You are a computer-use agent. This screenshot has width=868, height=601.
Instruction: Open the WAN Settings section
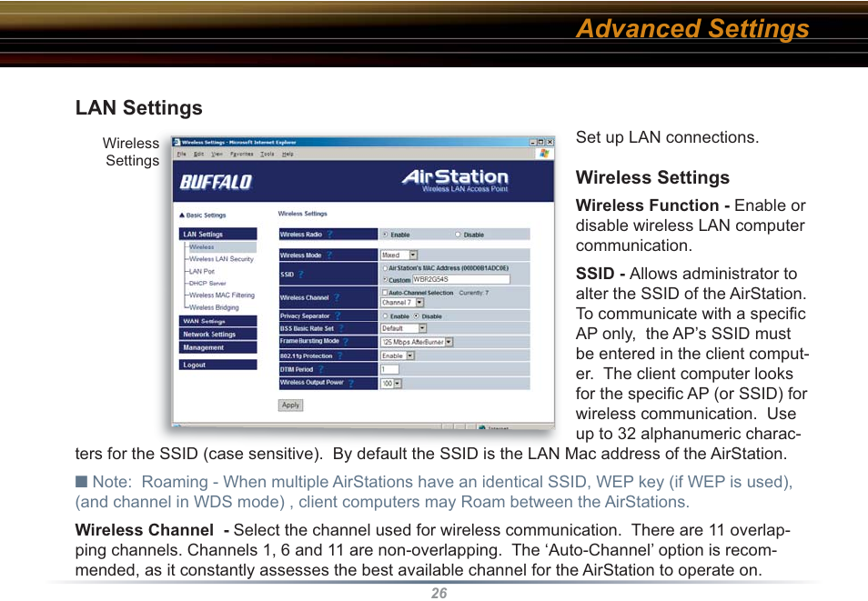tap(218, 321)
